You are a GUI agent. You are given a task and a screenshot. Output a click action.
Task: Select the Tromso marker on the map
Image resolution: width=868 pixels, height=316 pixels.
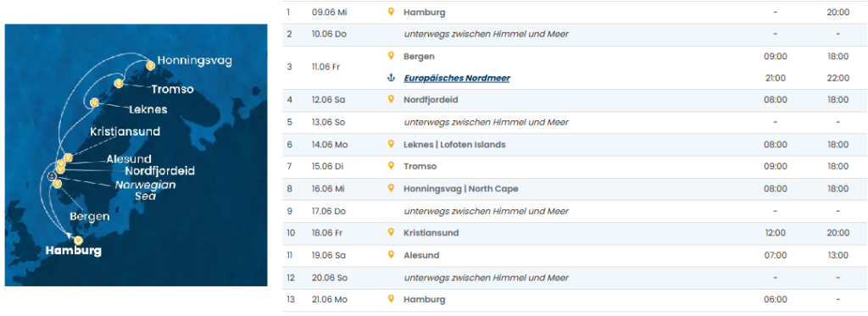pos(117,84)
